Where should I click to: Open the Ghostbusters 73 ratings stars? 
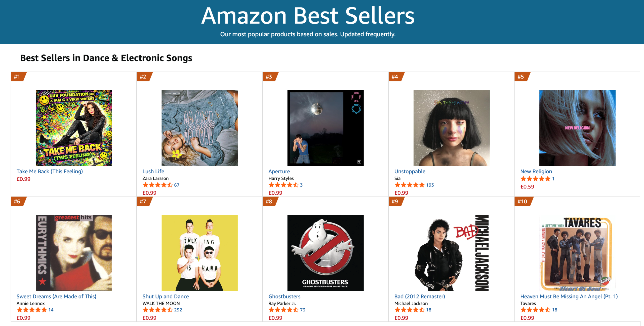[x=284, y=310]
